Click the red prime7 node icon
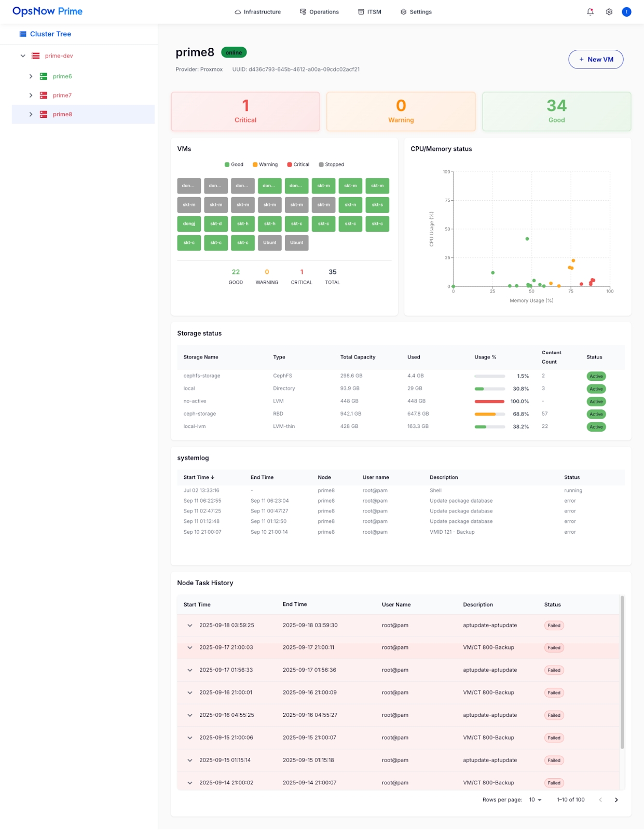 click(x=44, y=95)
